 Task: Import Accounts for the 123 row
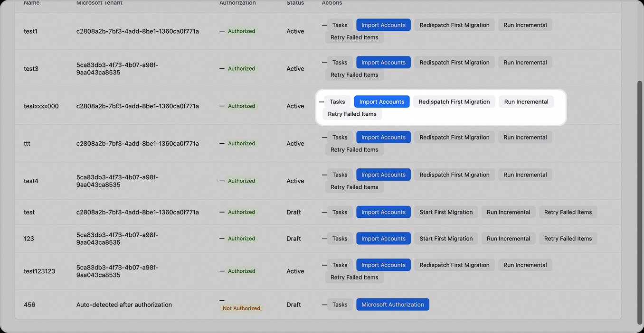(383, 239)
